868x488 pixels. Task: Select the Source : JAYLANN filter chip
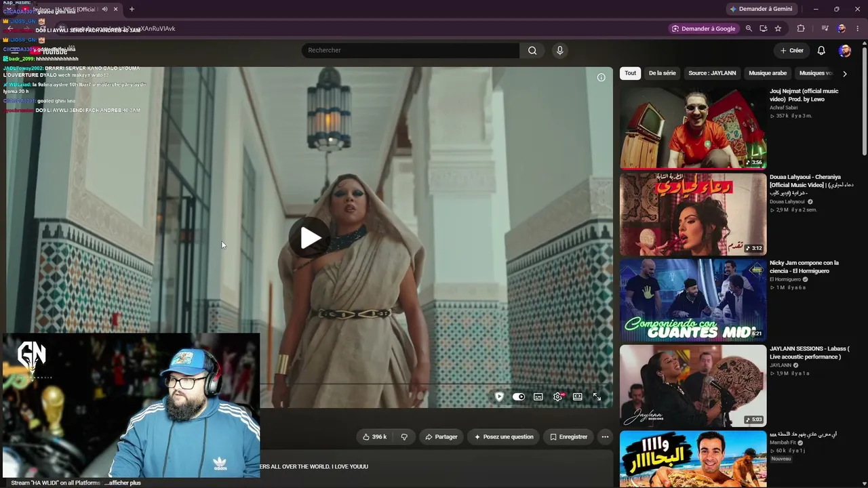[712, 73]
